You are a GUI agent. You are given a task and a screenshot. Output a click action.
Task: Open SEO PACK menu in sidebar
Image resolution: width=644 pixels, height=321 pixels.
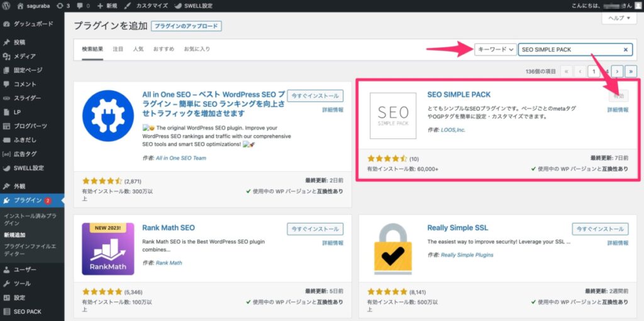[32, 312]
